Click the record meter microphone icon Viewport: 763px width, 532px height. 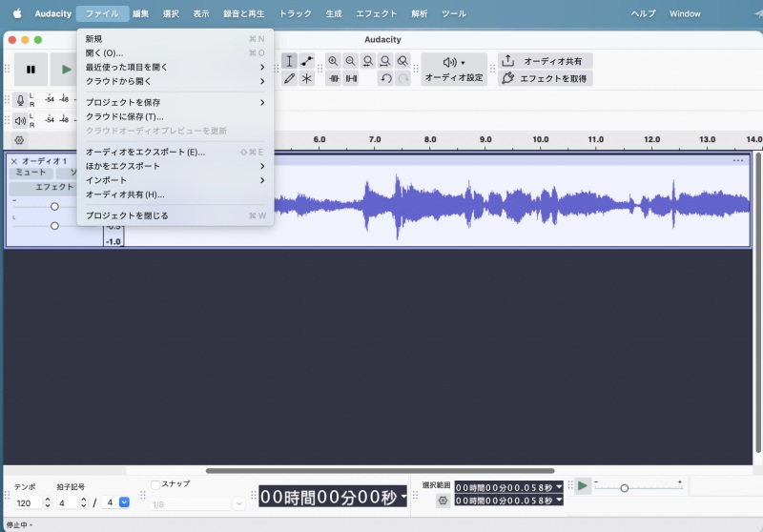point(20,100)
